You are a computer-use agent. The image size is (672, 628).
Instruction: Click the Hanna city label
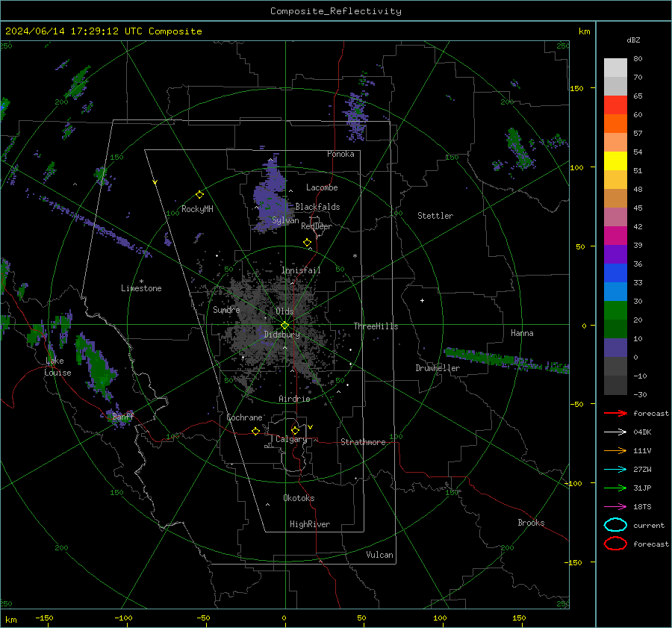tap(522, 333)
